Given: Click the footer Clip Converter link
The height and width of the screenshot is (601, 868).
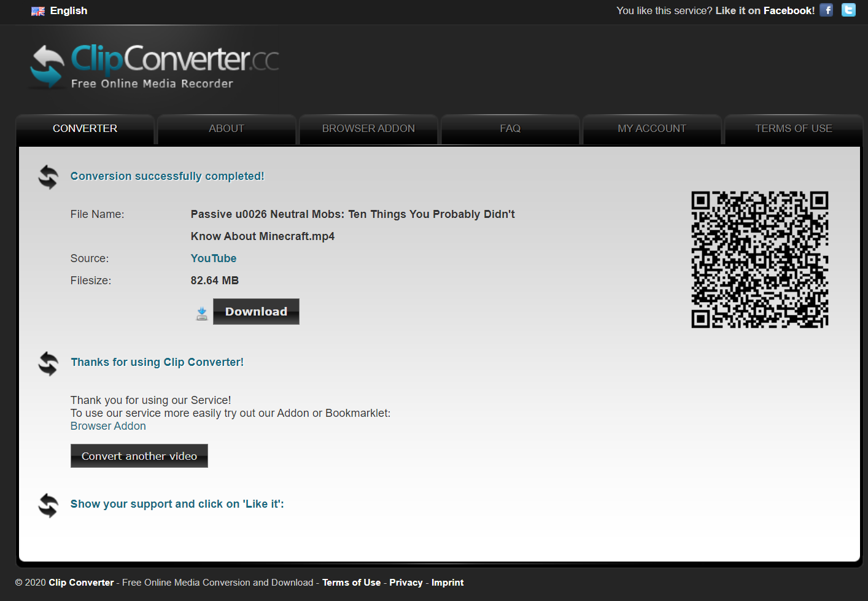Looking at the screenshot, I should tap(81, 583).
